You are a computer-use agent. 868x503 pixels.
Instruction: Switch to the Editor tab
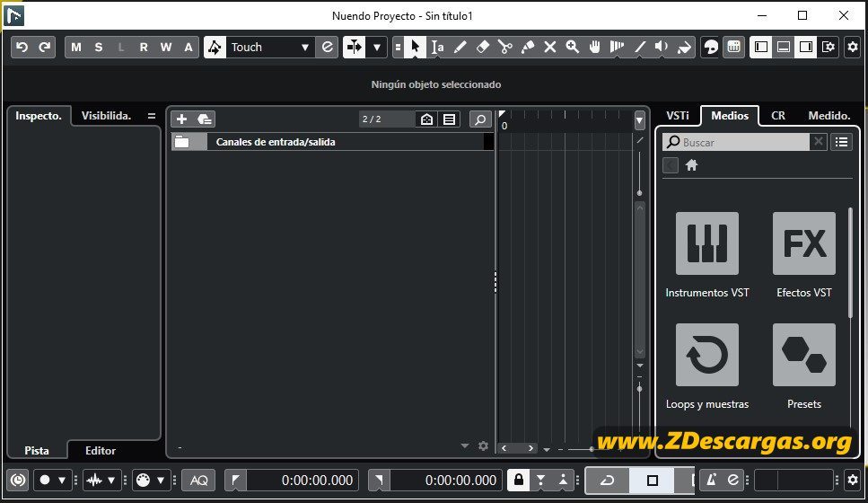[101, 450]
